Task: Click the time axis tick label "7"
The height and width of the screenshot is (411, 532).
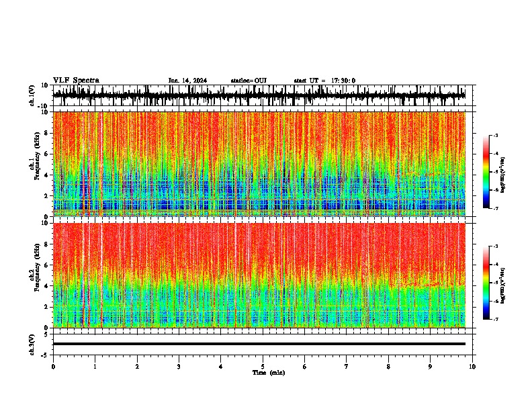Action: click(347, 367)
